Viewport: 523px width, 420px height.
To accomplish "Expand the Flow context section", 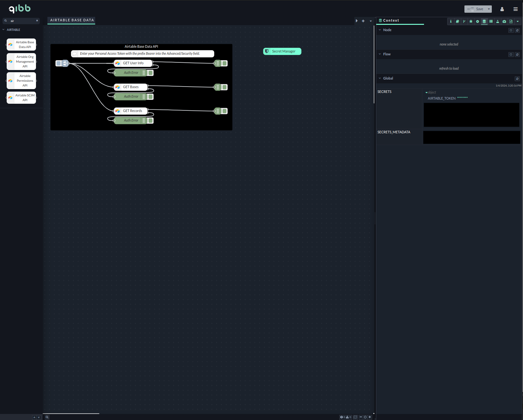I will [379, 54].
